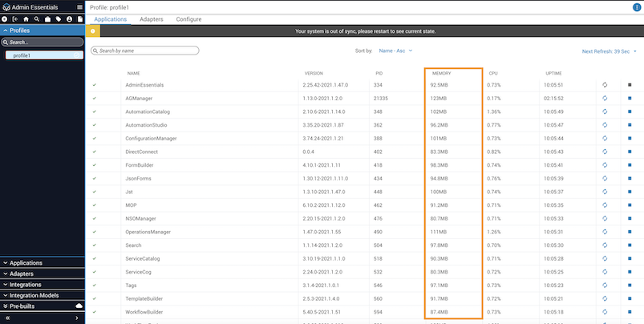Screen dimensions: 644x324
Task: Click the home icon in sidebar toolbar
Action: pyautogui.click(x=26, y=18)
